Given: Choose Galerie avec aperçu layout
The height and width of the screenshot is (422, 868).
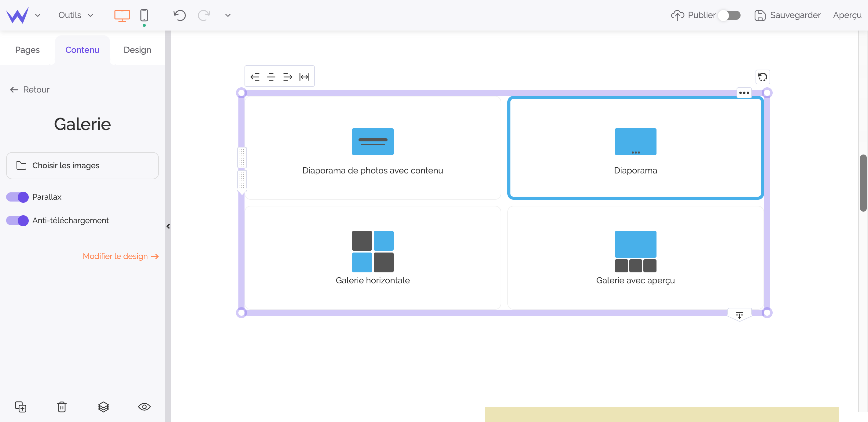Looking at the screenshot, I should pyautogui.click(x=635, y=258).
